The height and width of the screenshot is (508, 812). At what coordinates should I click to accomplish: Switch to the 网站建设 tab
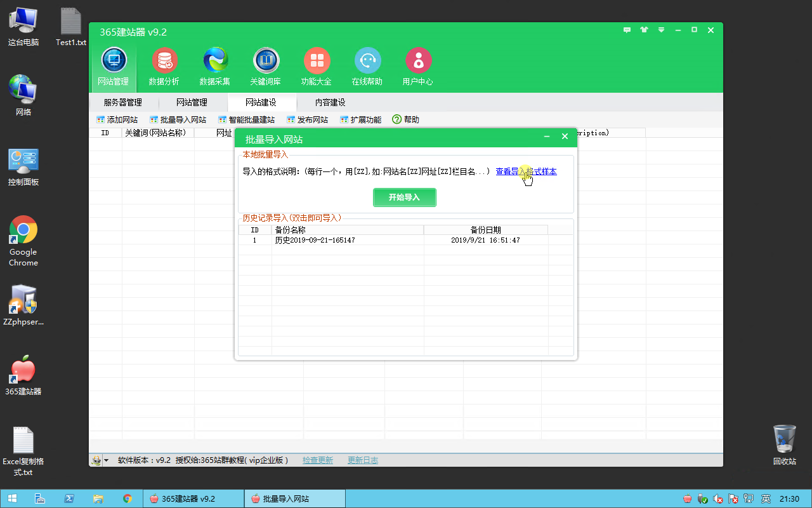click(261, 102)
